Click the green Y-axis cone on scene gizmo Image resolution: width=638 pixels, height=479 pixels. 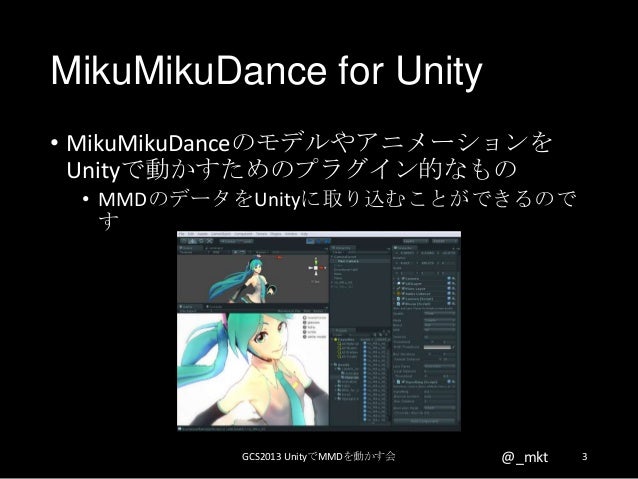click(x=316, y=262)
